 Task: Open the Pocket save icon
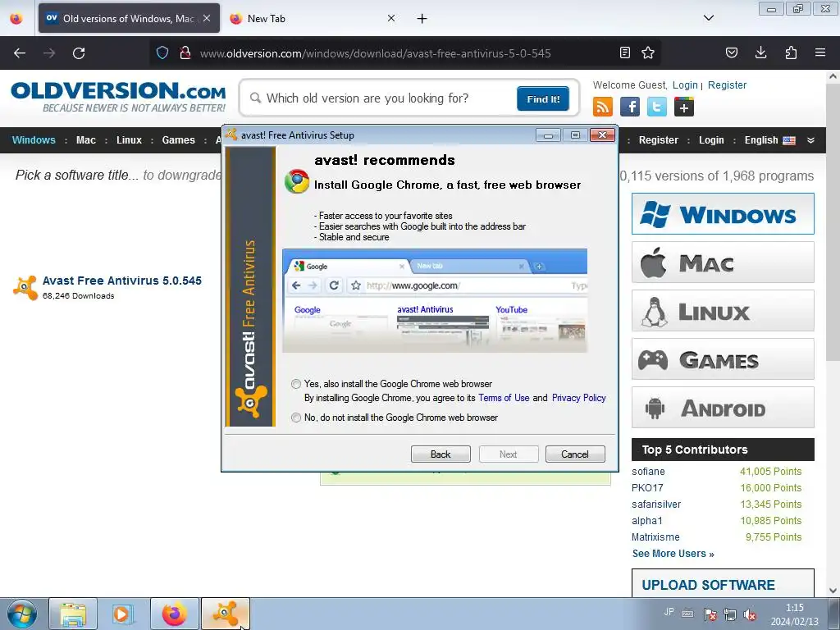coord(731,52)
